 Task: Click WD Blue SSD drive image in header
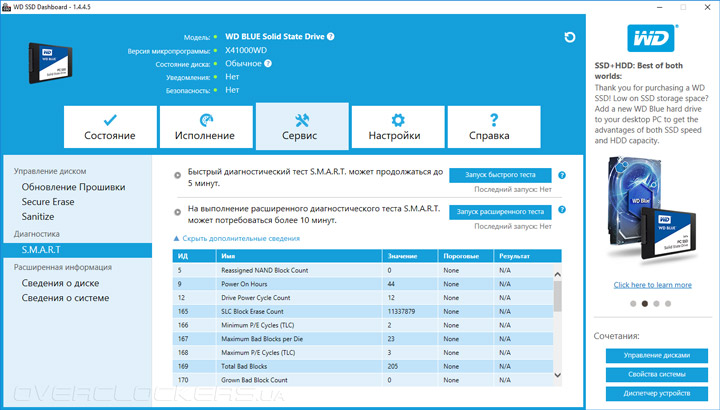click(x=51, y=63)
